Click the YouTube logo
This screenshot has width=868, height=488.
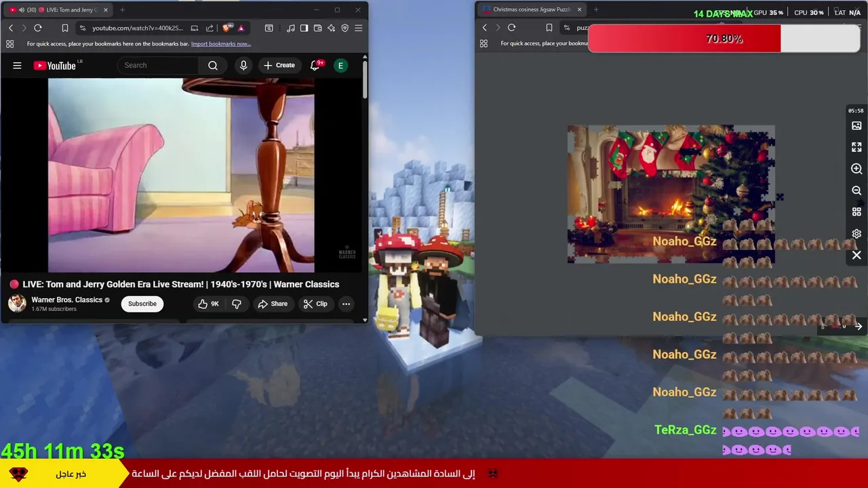coord(55,66)
